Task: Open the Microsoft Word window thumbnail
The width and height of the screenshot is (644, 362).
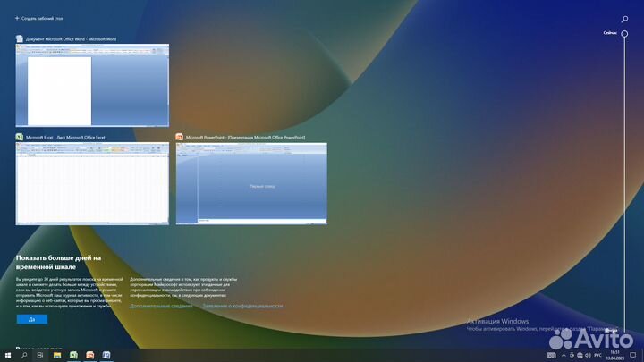Action: pos(92,86)
